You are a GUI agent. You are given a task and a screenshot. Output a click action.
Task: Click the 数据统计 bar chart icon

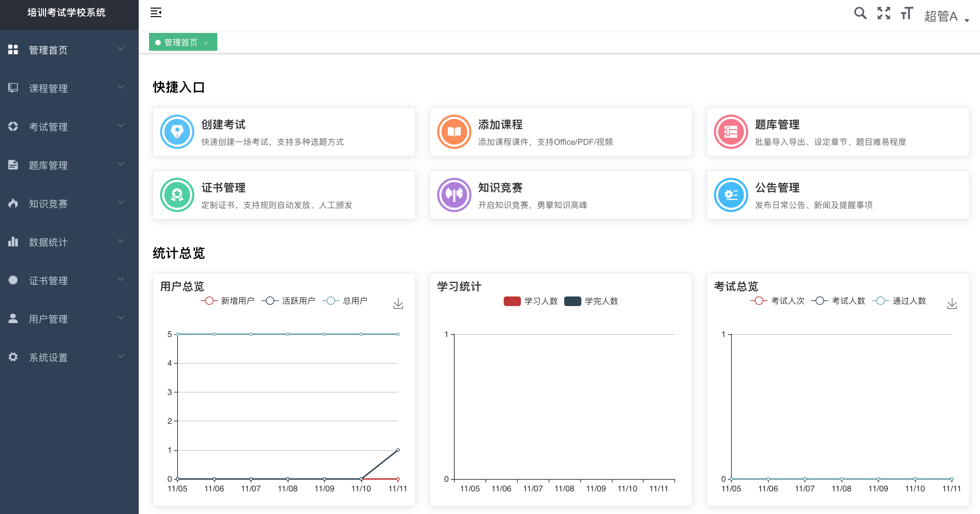(13, 242)
